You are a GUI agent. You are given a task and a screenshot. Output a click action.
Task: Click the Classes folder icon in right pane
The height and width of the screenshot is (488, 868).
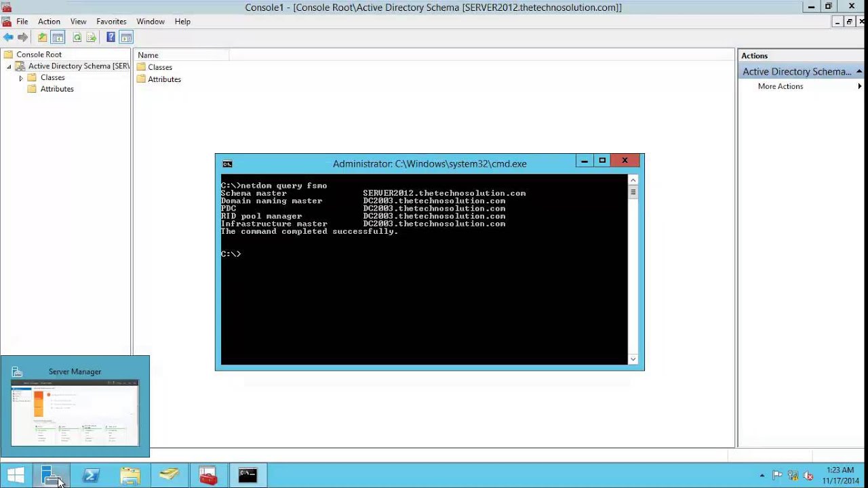[141, 67]
